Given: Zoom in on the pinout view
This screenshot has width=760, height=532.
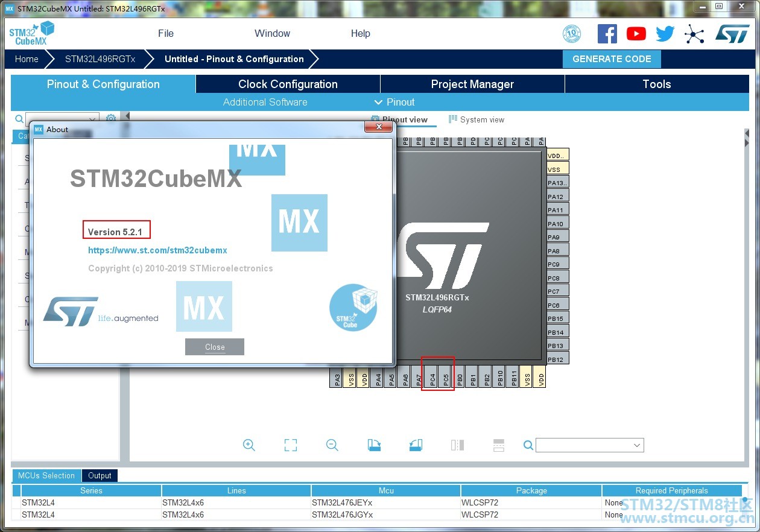Looking at the screenshot, I should tap(249, 445).
